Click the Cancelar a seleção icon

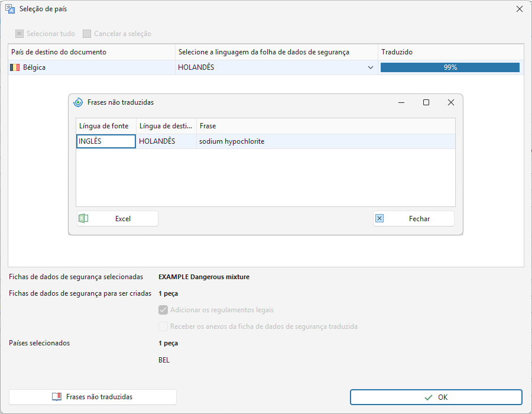coord(87,34)
